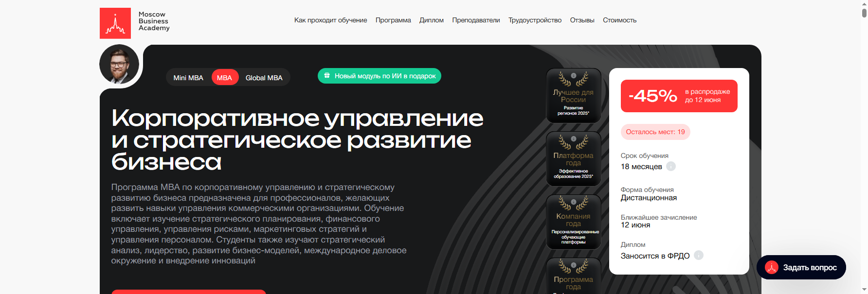
Task: Click Задать вопрос chat button
Action: point(801,267)
